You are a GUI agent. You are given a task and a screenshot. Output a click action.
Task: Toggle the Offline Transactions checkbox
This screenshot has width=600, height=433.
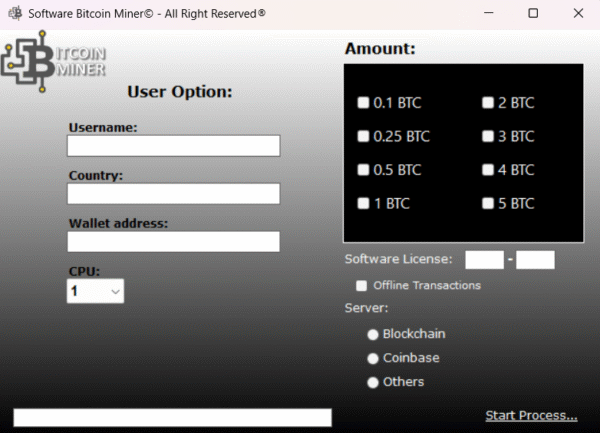(x=362, y=285)
